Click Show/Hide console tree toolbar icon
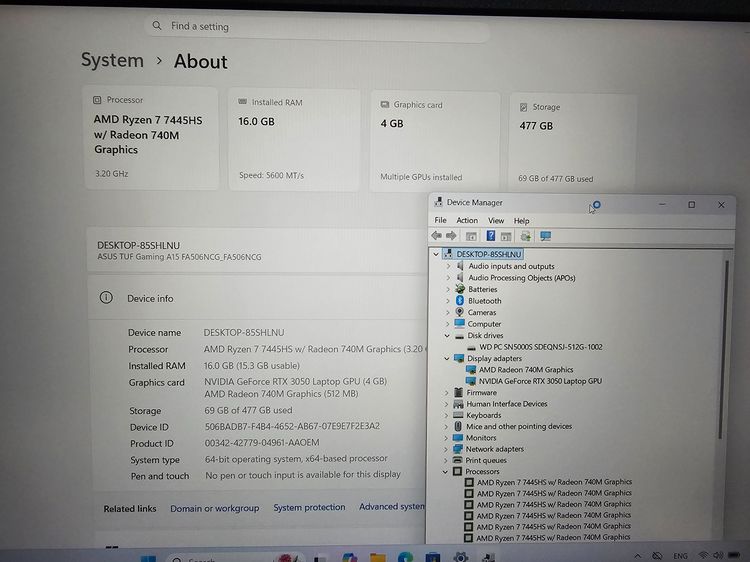 [471, 236]
